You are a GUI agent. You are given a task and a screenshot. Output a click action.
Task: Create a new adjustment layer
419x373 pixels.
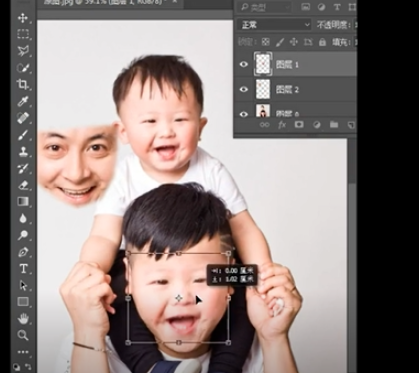(317, 125)
